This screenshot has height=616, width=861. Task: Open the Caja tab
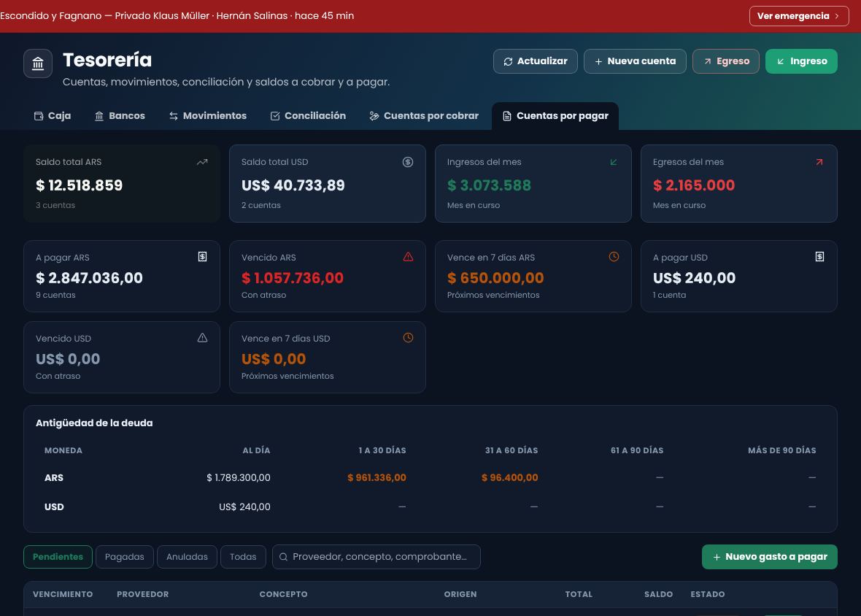pyautogui.click(x=53, y=116)
